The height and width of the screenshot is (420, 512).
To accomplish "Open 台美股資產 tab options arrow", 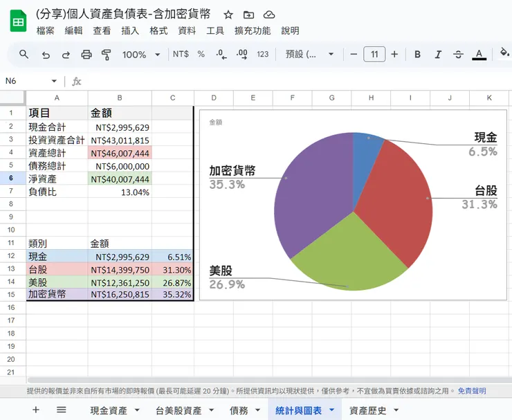I will (211, 410).
